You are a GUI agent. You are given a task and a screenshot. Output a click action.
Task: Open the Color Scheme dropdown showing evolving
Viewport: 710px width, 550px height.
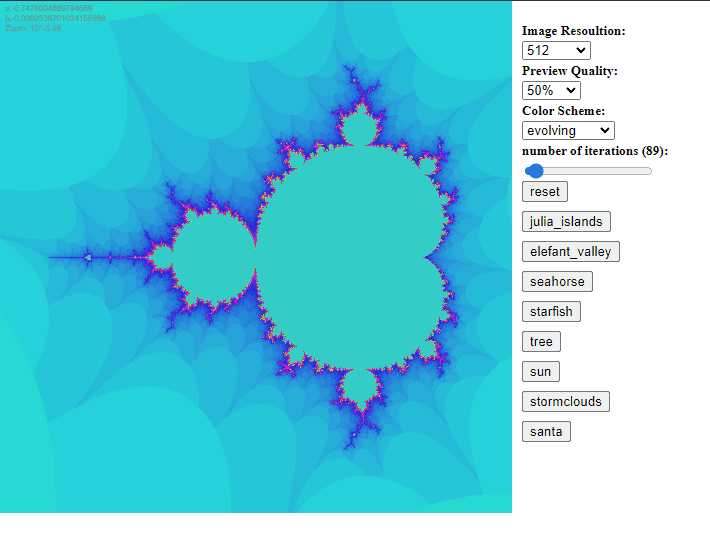568,130
